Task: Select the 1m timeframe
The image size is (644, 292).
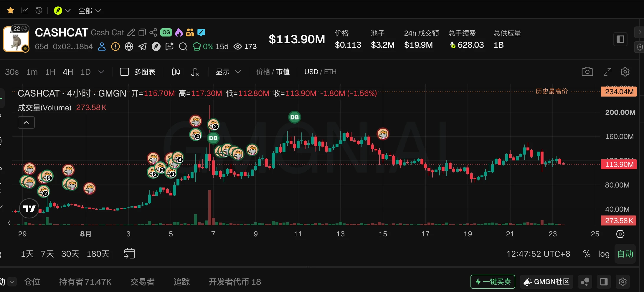Action: (x=32, y=72)
